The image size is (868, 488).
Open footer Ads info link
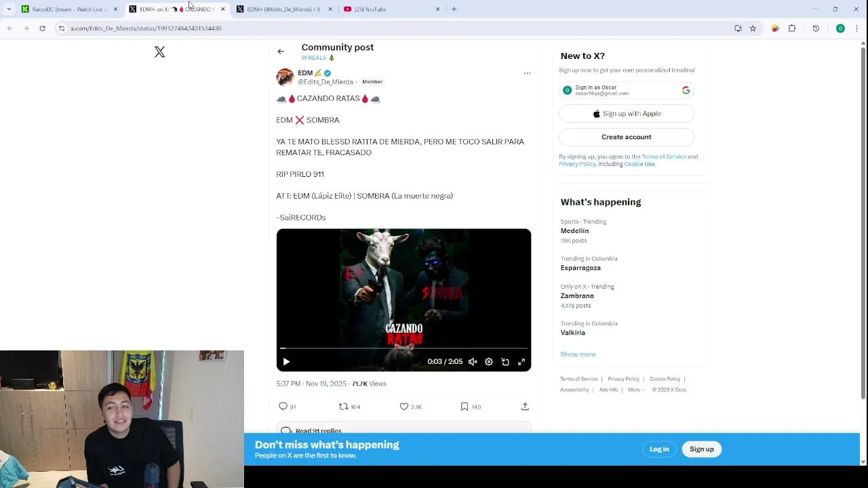point(608,390)
